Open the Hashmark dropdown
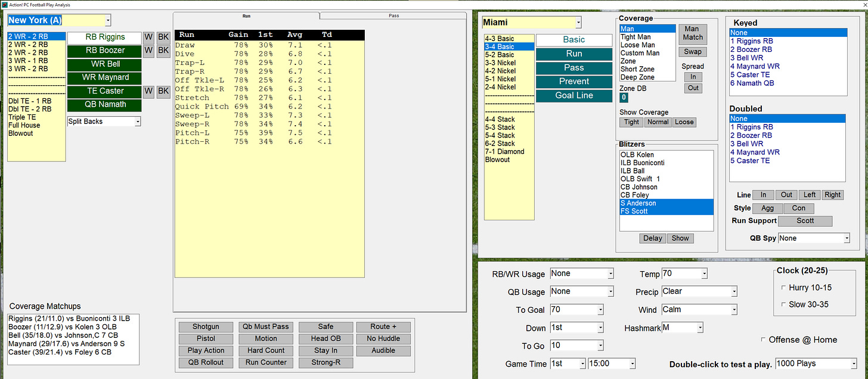868x379 pixels. coord(700,328)
